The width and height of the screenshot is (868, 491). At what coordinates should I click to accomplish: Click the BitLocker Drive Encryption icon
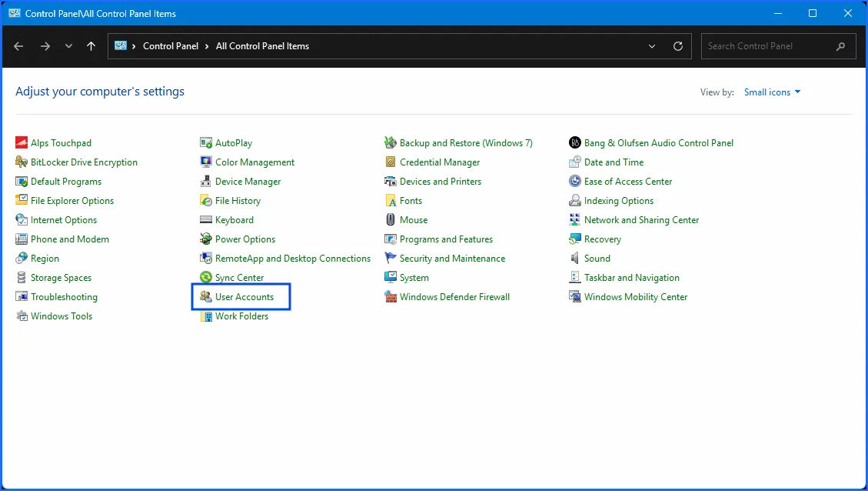pos(22,162)
